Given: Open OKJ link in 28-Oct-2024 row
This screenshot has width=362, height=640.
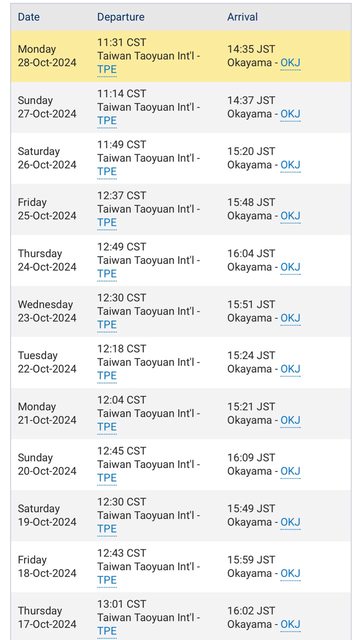Looking at the screenshot, I should point(290,62).
